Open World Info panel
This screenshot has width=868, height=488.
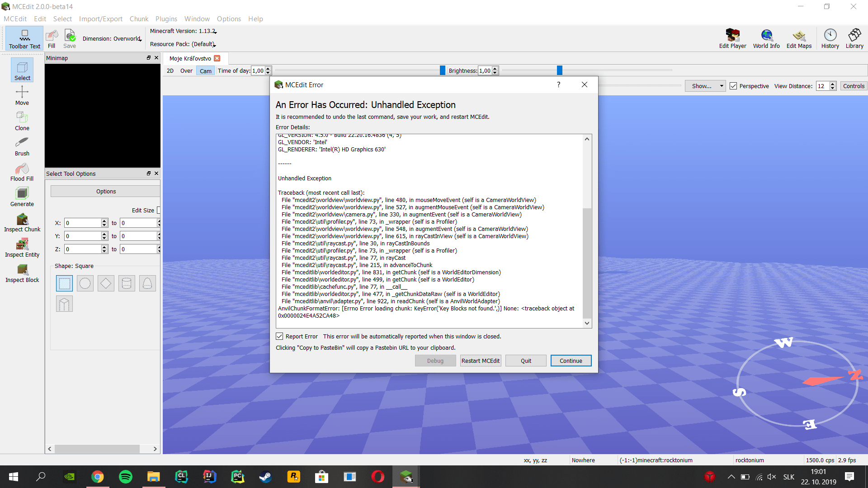[x=766, y=38]
